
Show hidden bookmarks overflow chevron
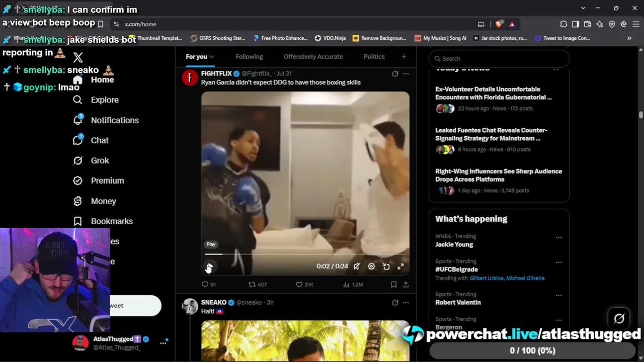(629, 38)
